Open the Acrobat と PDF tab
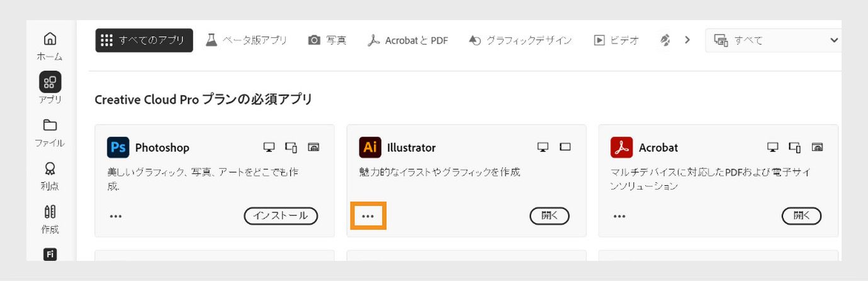The height and width of the screenshot is (281, 868). (408, 40)
